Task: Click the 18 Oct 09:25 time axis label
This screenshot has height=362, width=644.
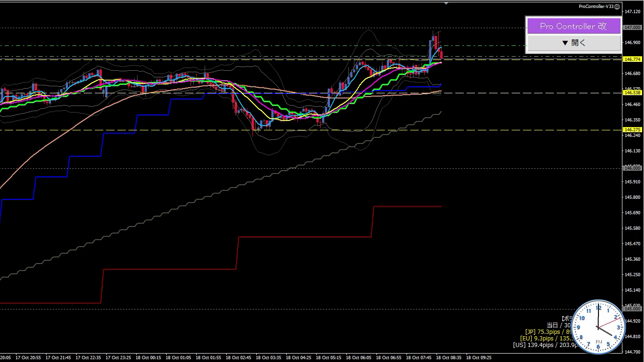Action: [478, 357]
